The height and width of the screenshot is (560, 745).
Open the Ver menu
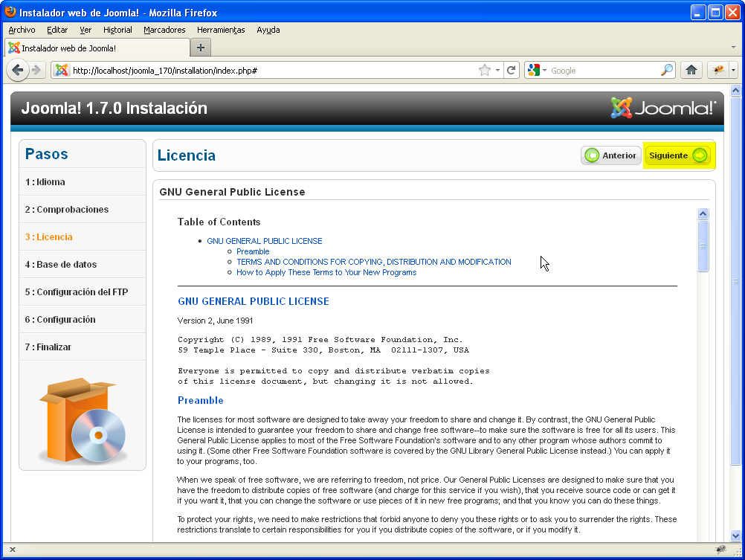coord(86,30)
